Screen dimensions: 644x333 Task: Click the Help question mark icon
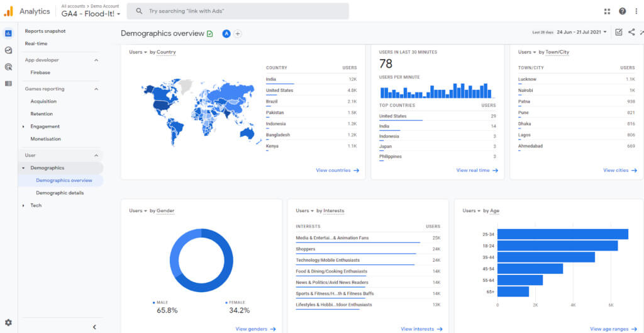pos(622,11)
